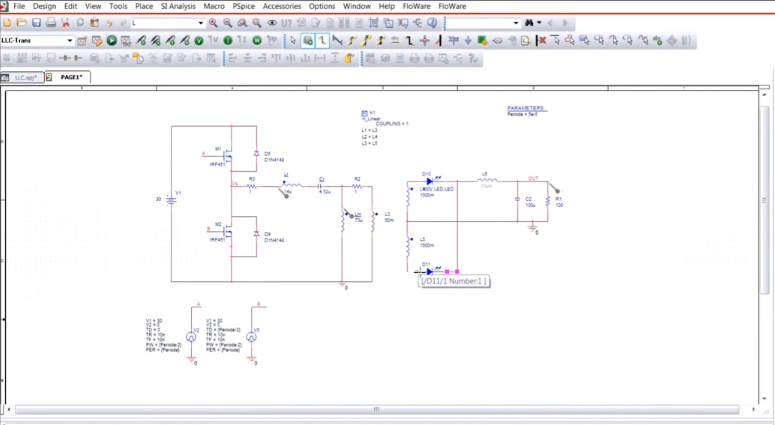Toggle the select arrow pointer tool

coord(293,41)
